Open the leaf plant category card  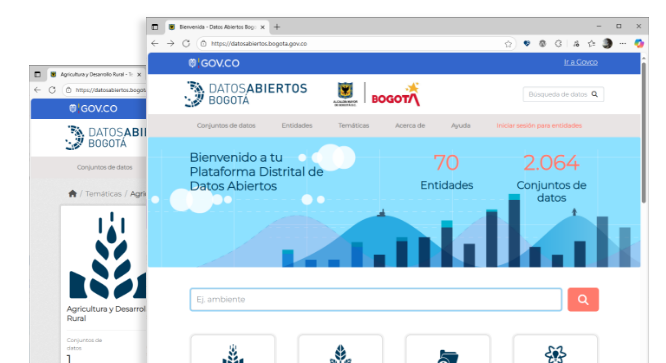coord(340,349)
